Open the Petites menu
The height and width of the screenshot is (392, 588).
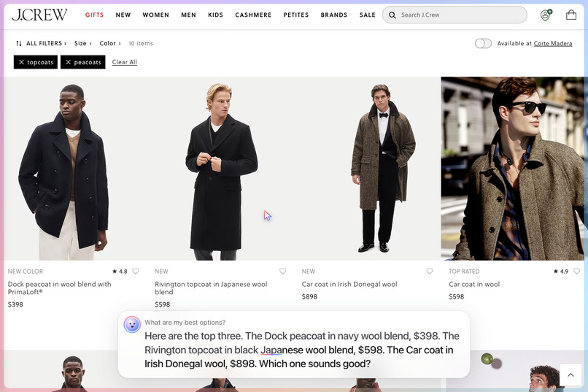(296, 15)
